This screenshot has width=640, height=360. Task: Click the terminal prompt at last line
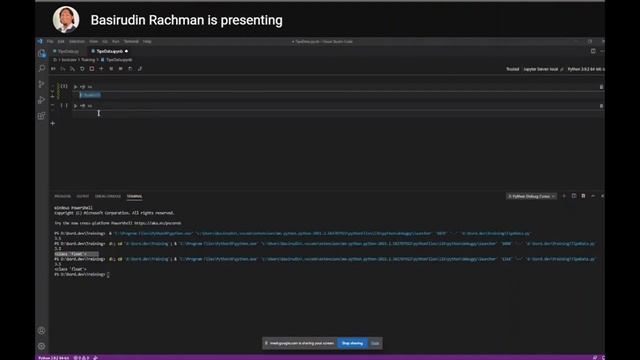pyautogui.click(x=82, y=275)
